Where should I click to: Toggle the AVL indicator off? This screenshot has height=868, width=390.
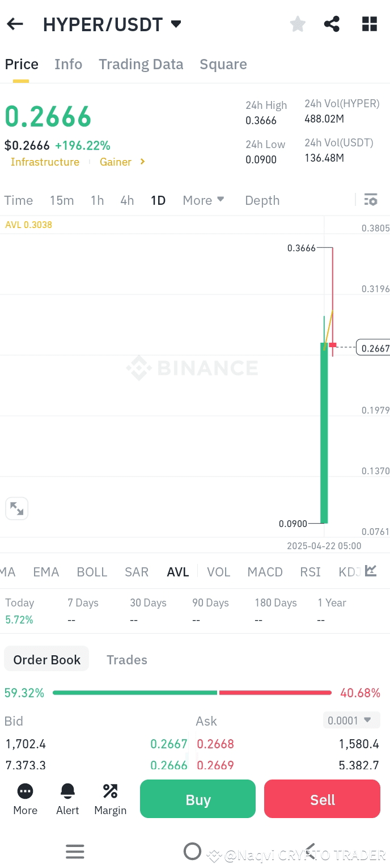177,572
